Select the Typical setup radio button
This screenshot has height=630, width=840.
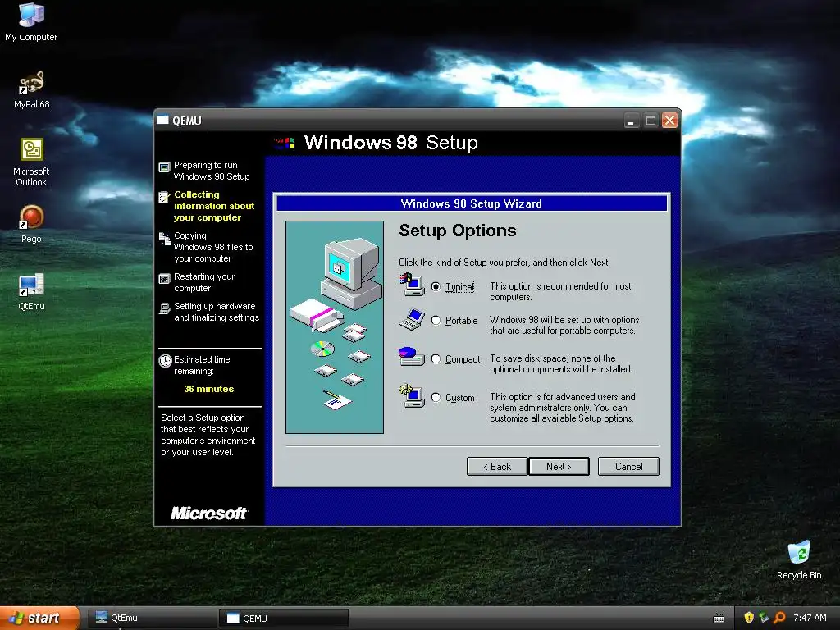(x=436, y=286)
